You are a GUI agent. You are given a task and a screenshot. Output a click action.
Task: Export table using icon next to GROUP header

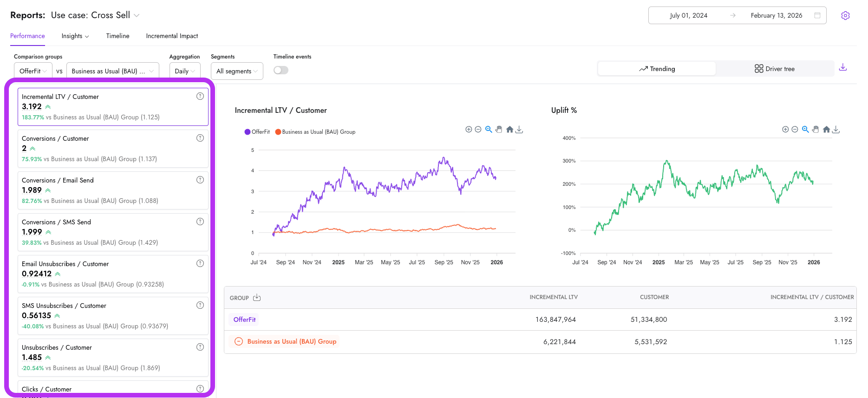pyautogui.click(x=257, y=298)
